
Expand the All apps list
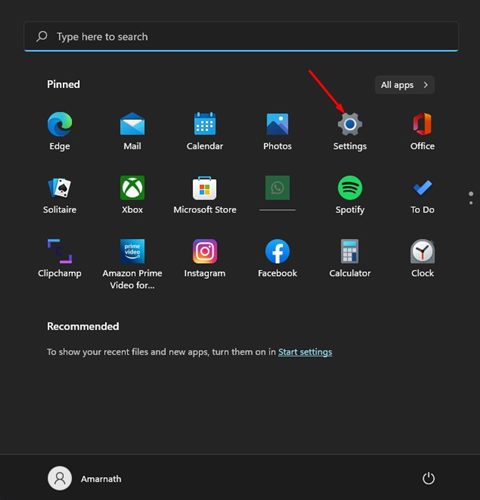pyautogui.click(x=405, y=85)
